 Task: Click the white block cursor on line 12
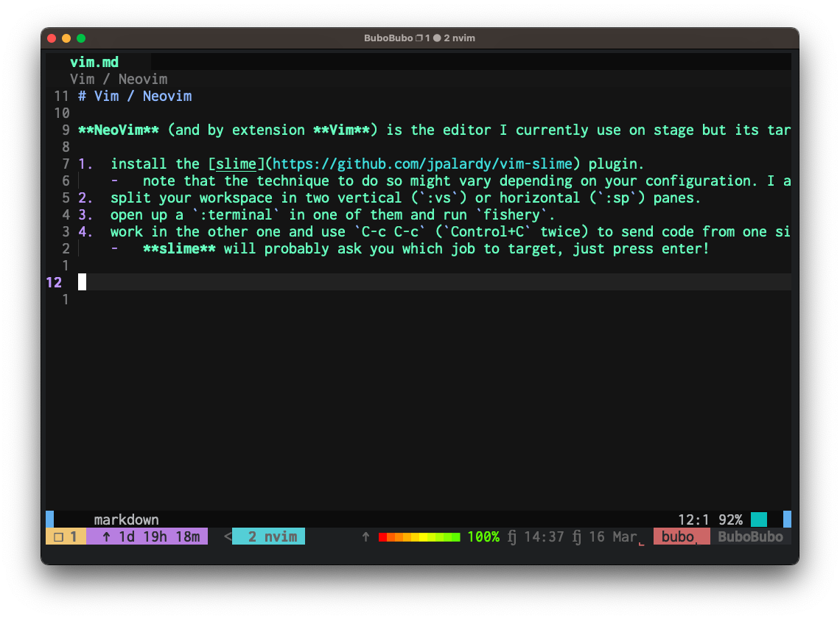pyautogui.click(x=82, y=282)
